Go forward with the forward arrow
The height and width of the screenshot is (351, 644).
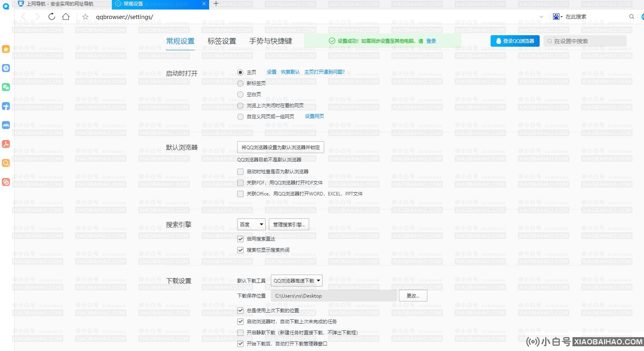coord(38,17)
